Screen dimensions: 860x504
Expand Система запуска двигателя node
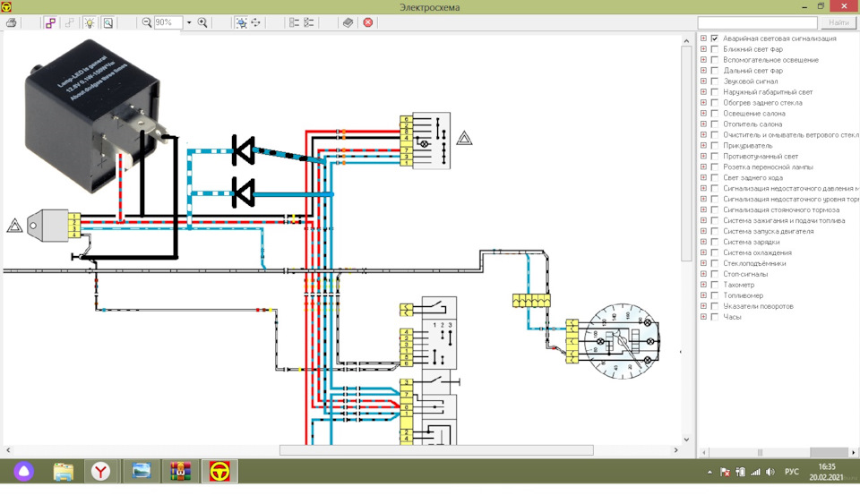[x=704, y=231]
